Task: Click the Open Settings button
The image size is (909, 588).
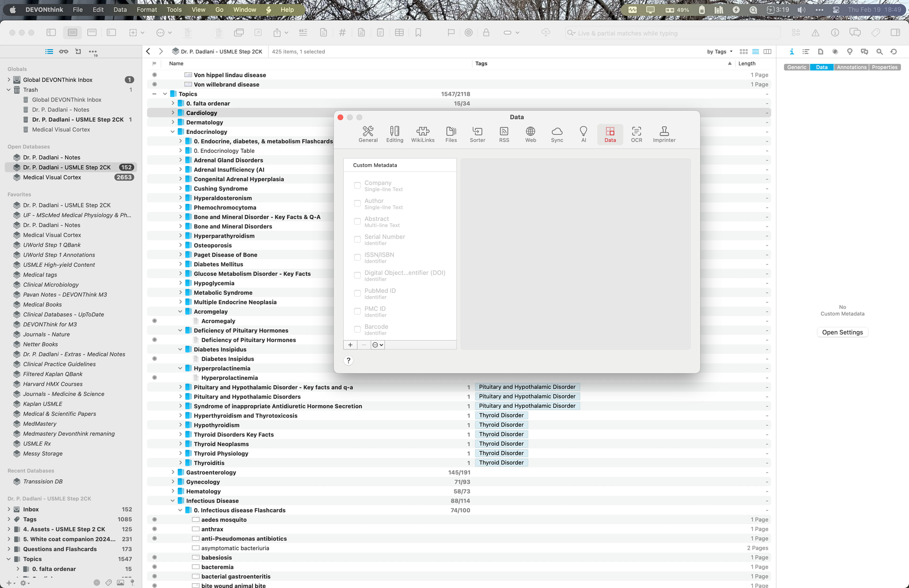Action: (842, 332)
